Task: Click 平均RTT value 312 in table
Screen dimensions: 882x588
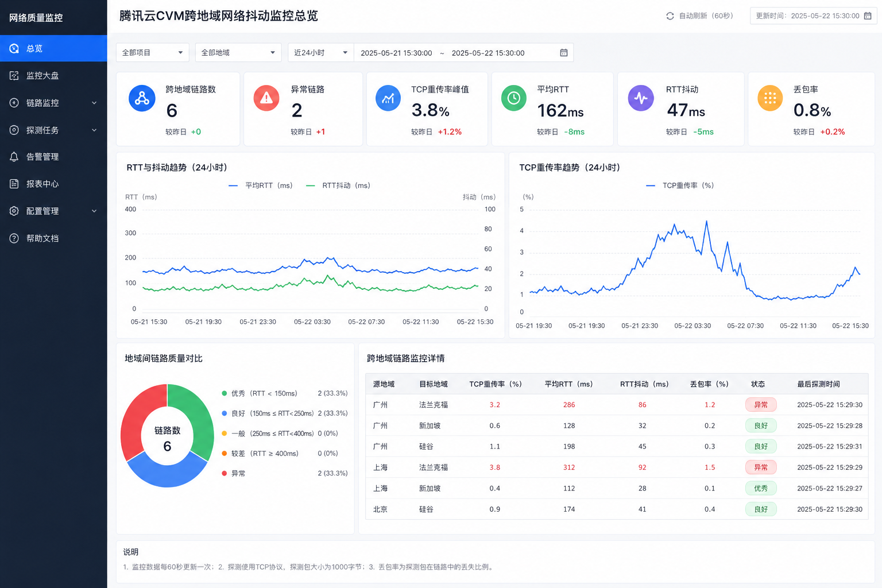Action: [569, 467]
